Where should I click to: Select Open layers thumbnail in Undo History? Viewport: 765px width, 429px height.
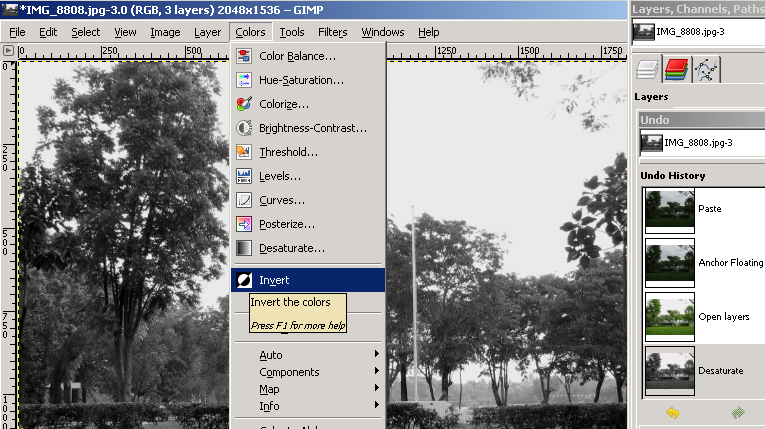point(670,319)
